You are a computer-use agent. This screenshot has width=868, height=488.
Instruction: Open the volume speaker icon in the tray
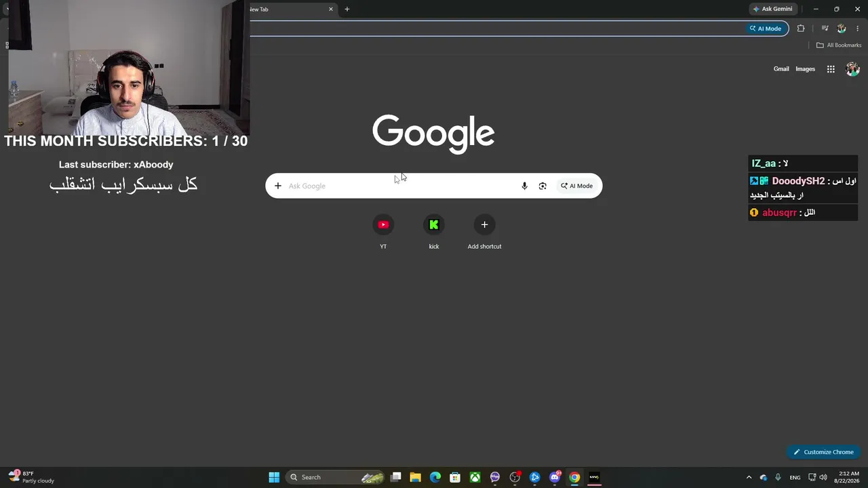(823, 477)
